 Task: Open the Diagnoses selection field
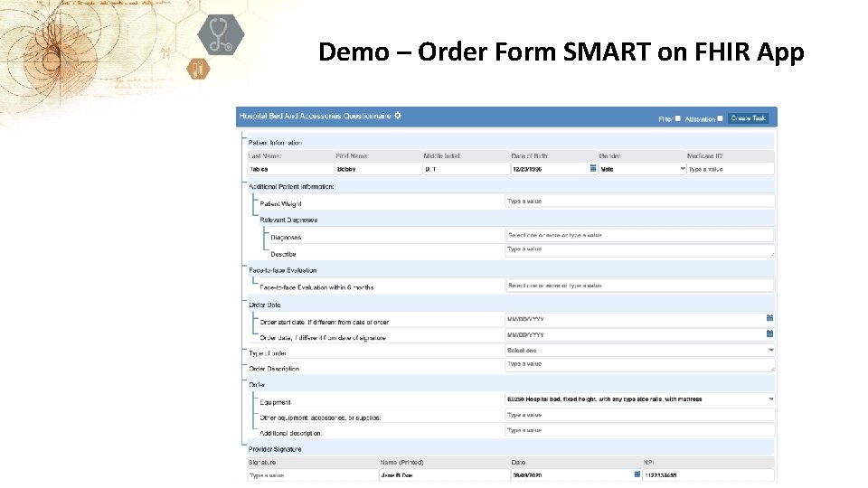point(639,235)
